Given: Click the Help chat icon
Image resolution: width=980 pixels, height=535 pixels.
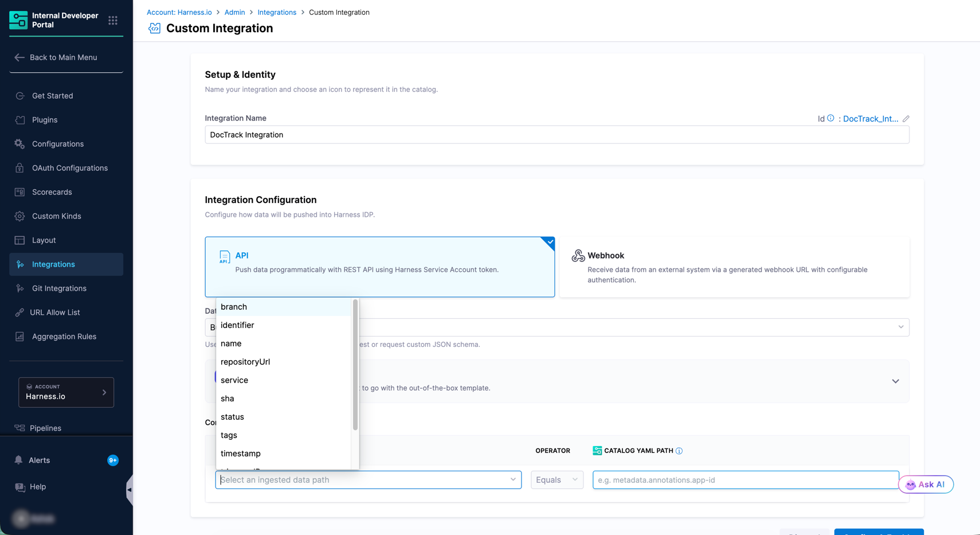Looking at the screenshot, I should point(20,487).
